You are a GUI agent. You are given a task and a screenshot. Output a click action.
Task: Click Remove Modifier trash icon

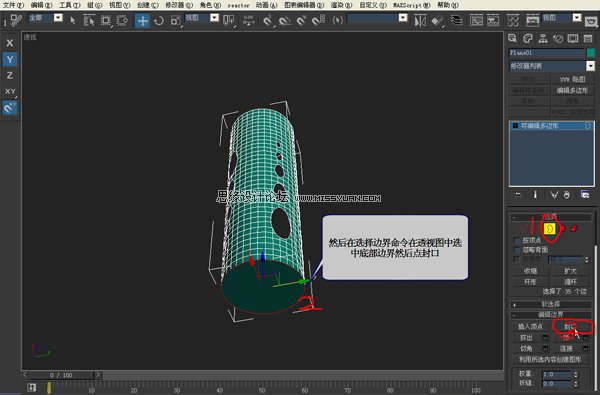click(x=567, y=195)
